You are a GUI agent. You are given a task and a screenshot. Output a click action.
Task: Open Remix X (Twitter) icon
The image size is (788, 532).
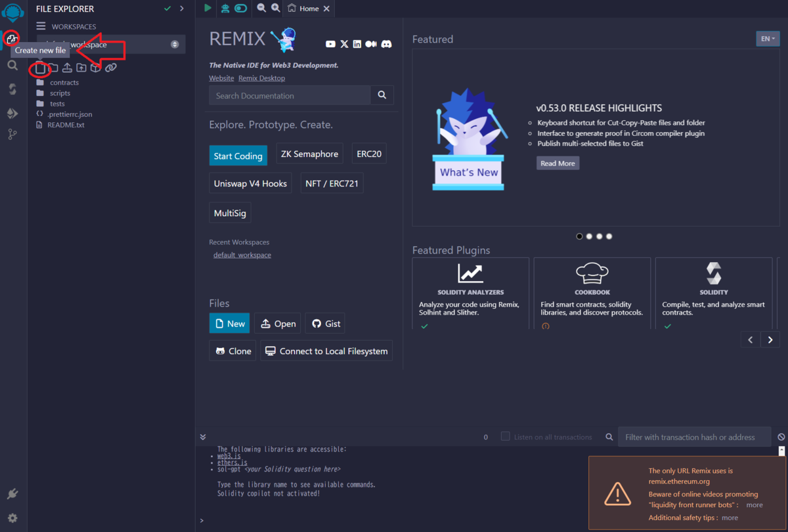pyautogui.click(x=344, y=44)
